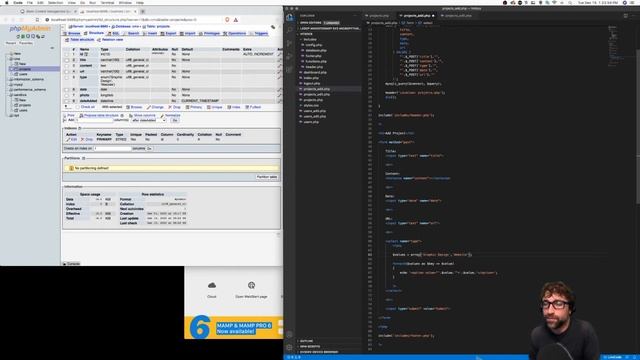
Task: Click the Relation view link
Action: (x=110, y=40)
